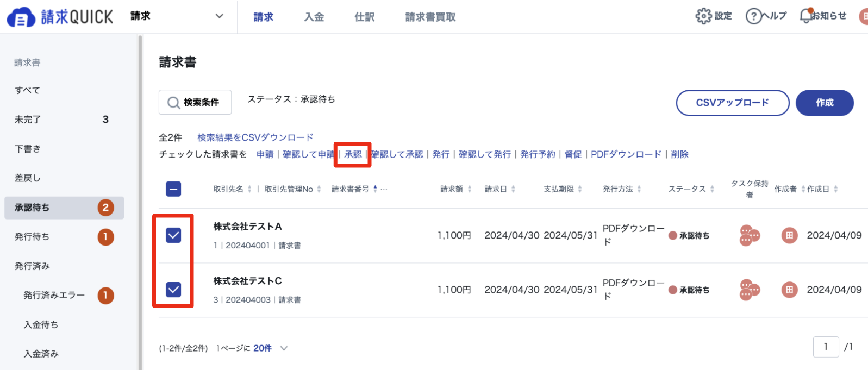The width and height of the screenshot is (868, 370).
Task: Switch to the 入金 top tab
Action: tap(314, 17)
